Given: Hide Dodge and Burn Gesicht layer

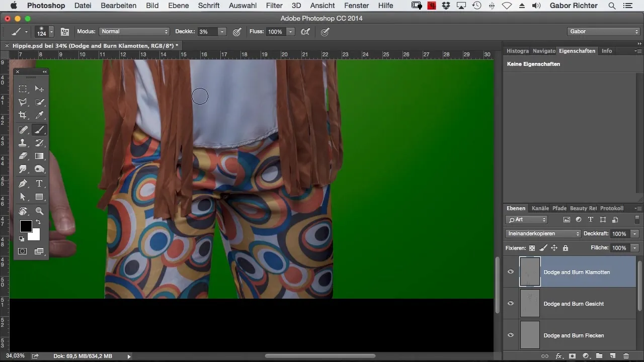Looking at the screenshot, I should (511, 304).
